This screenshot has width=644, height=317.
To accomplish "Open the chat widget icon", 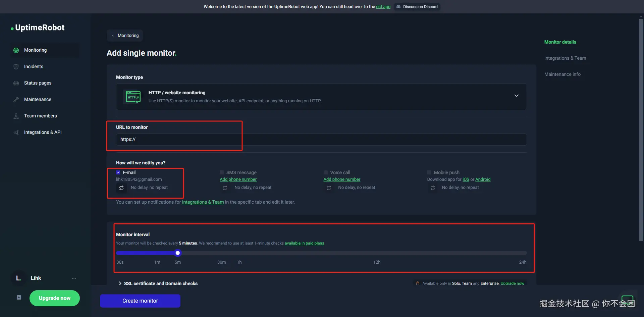I will (627, 300).
